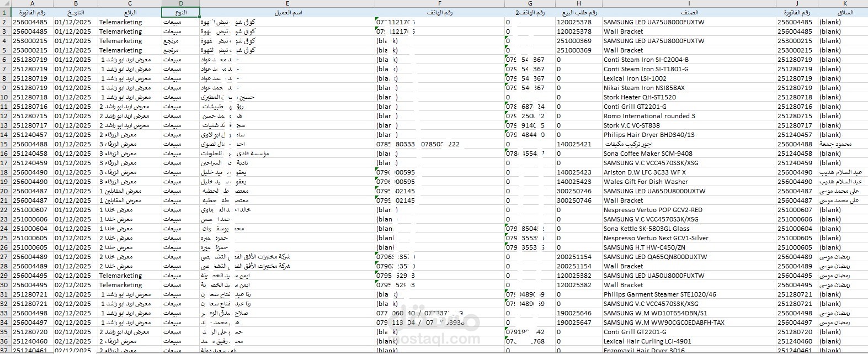This screenshot has height=354, width=868.
Task: Click cell SAMSUNG W.M WD10T654DBN/S1
Action: 689,313
